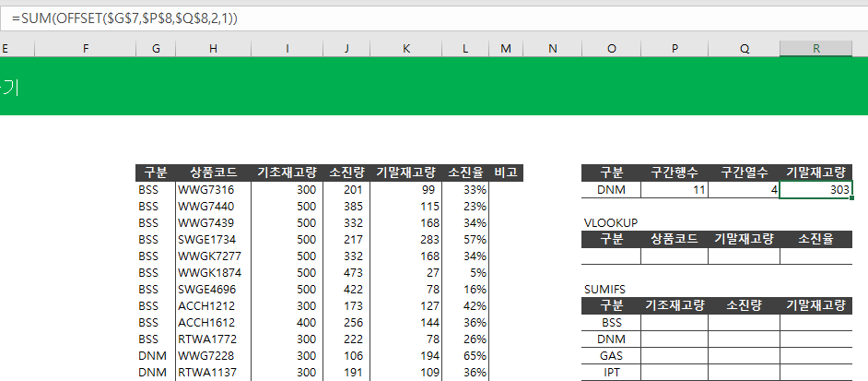Select cell containing WWGK7277
The image size is (868, 381).
click(x=214, y=256)
